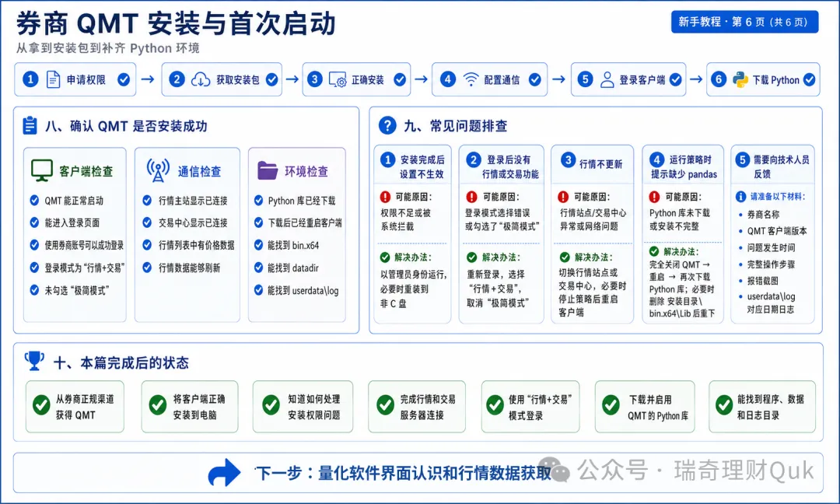Click the text 行情列表中有价格数据
The image size is (840, 504).
click(x=197, y=245)
